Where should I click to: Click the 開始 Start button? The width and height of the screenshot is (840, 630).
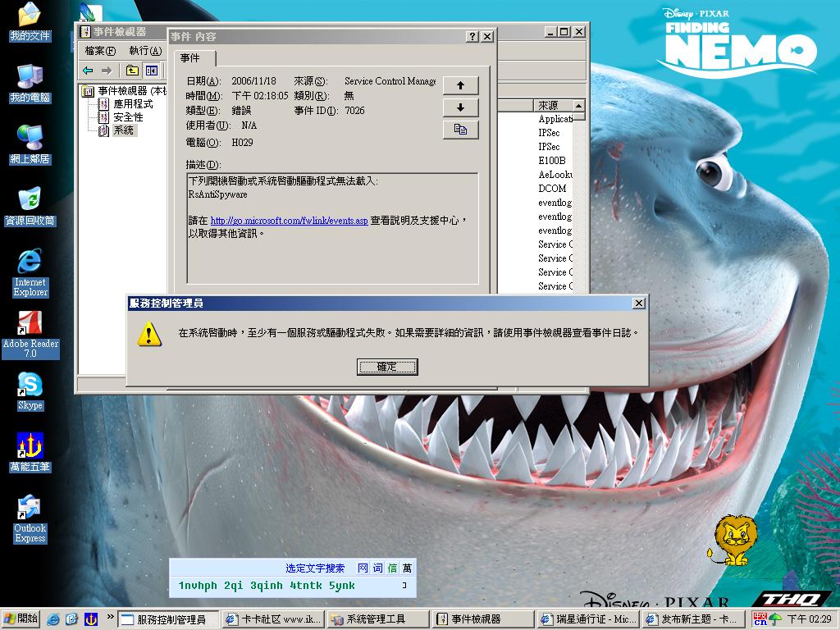[x=21, y=619]
